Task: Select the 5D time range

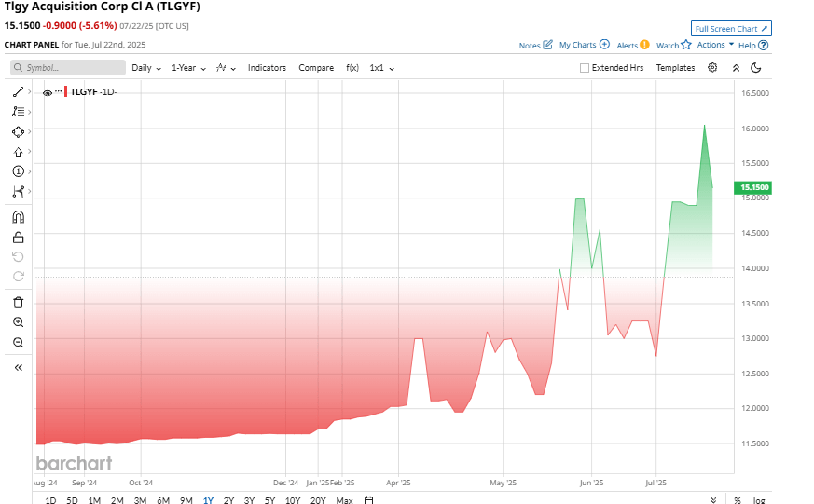Action: pos(72,500)
